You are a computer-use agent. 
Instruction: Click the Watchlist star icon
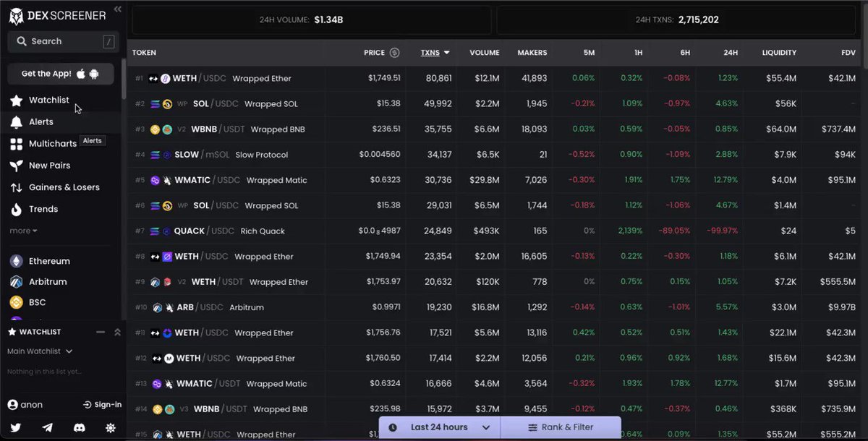point(16,100)
